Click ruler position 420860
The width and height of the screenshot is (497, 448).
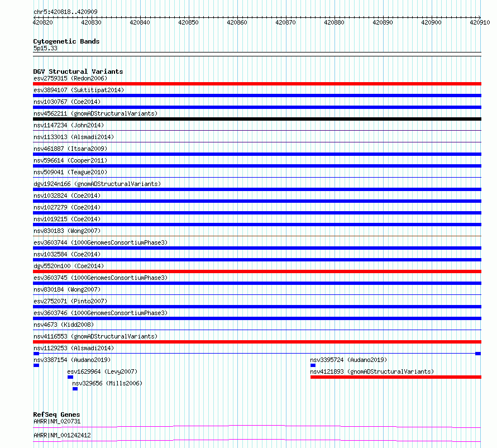point(237,22)
